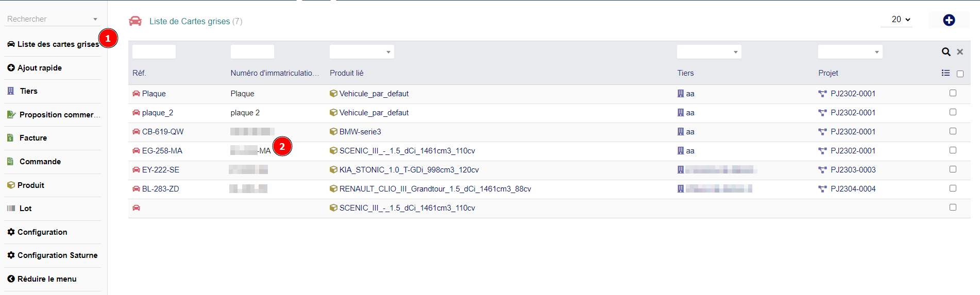Click the Réf. filter input field
Viewport: 980px width, 295px height.
(154, 52)
